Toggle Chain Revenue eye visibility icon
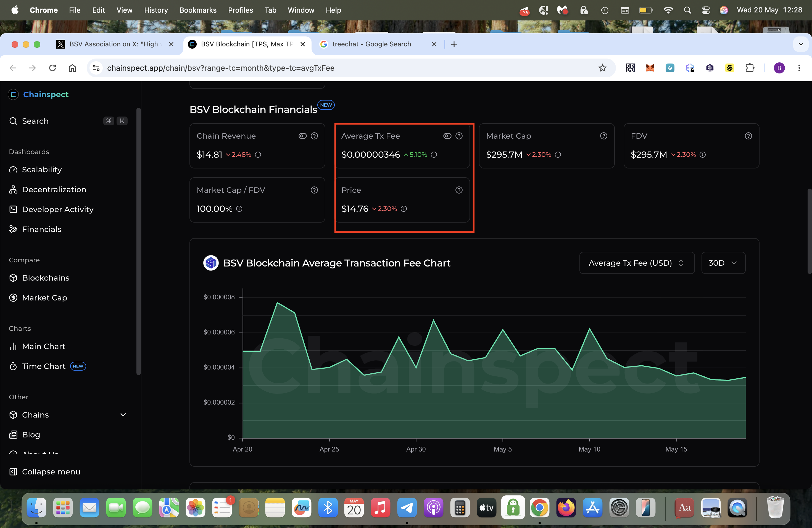The image size is (812, 528). (x=302, y=136)
